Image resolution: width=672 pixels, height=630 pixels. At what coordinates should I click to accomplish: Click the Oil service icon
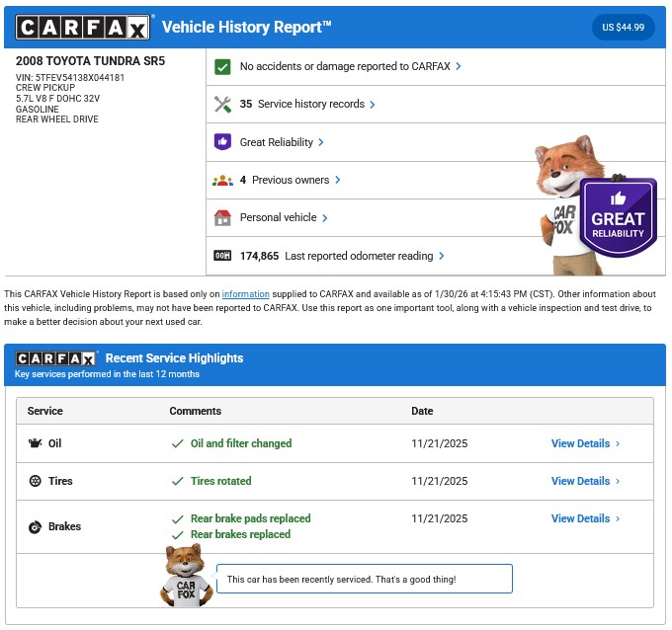(x=36, y=443)
